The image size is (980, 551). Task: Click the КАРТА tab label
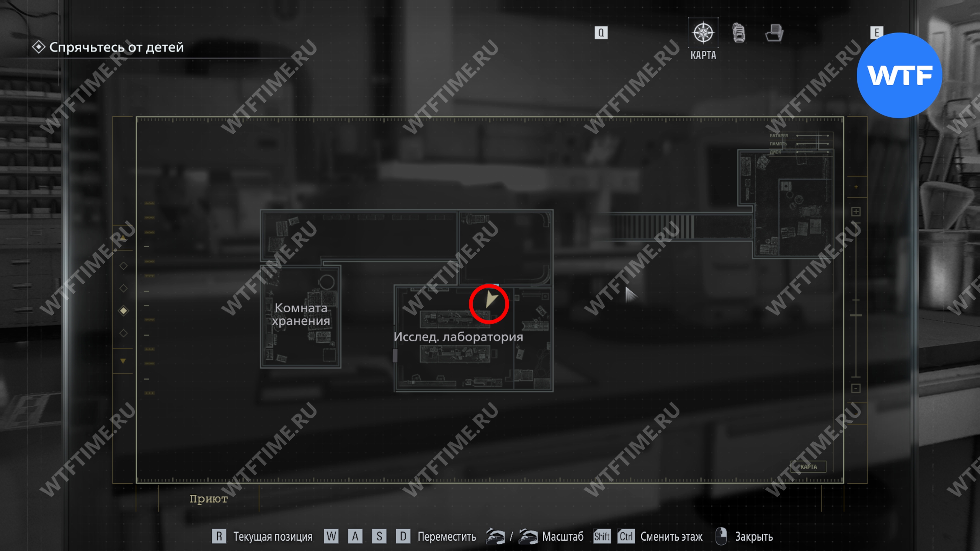[x=703, y=55]
